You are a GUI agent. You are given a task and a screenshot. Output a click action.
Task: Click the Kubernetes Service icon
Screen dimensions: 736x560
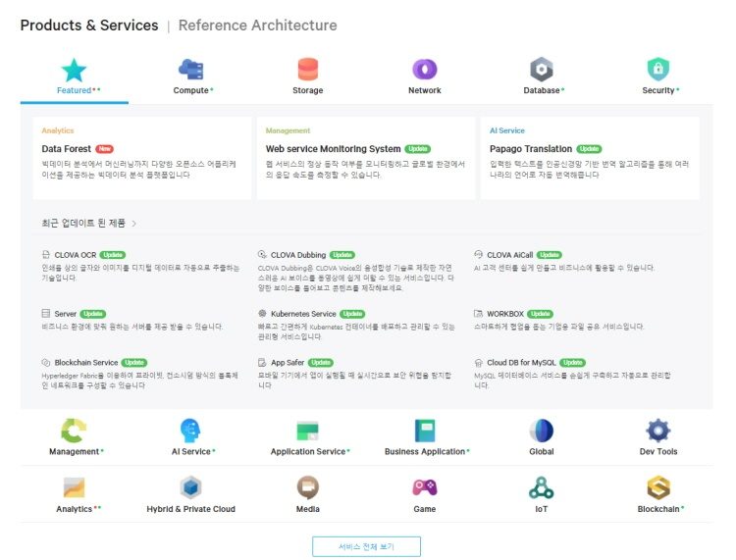tap(262, 313)
